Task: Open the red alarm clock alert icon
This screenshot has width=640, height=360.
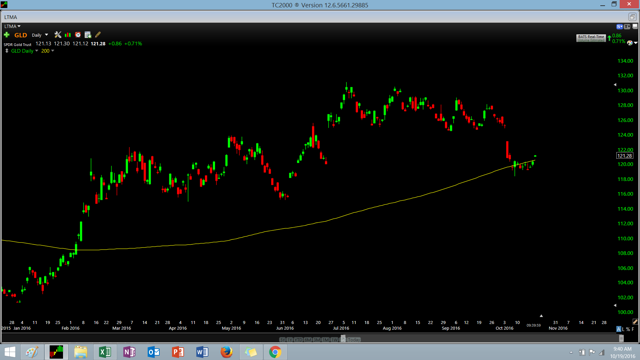Action: (x=78, y=35)
